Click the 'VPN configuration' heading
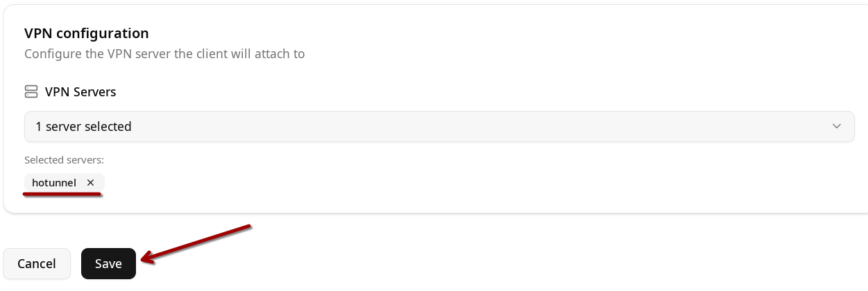 point(87,33)
